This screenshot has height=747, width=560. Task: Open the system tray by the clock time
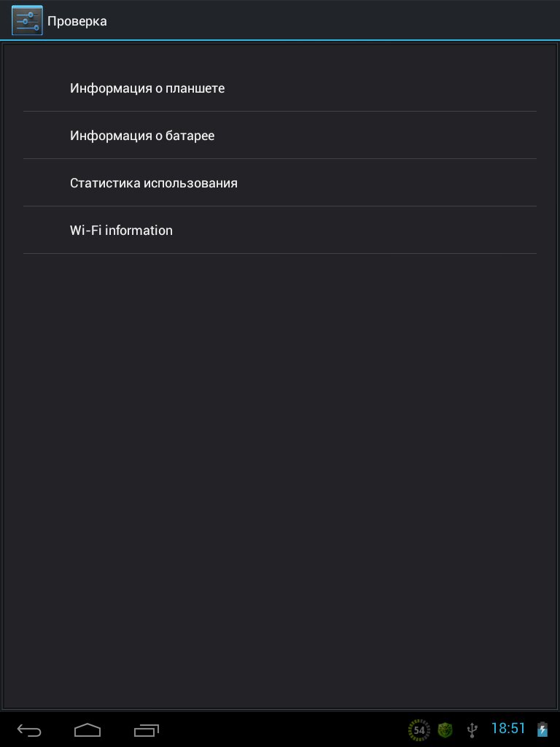click(x=508, y=729)
